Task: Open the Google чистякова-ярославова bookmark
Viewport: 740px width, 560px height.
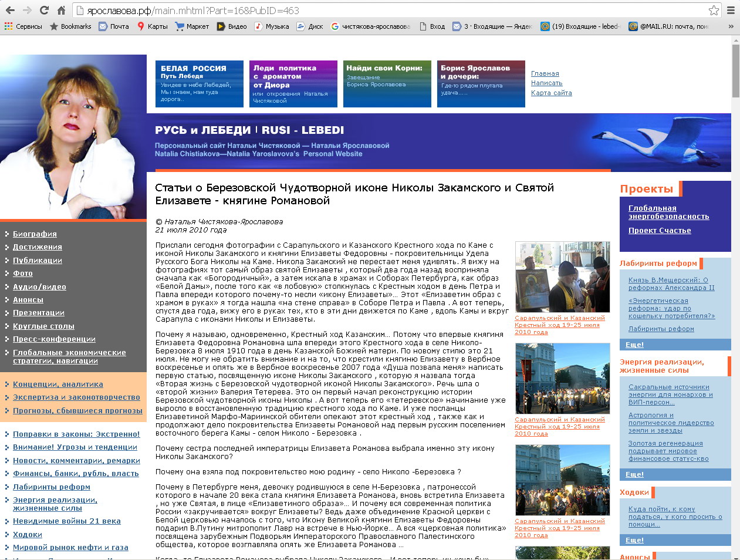Action: pyautogui.click(x=370, y=26)
